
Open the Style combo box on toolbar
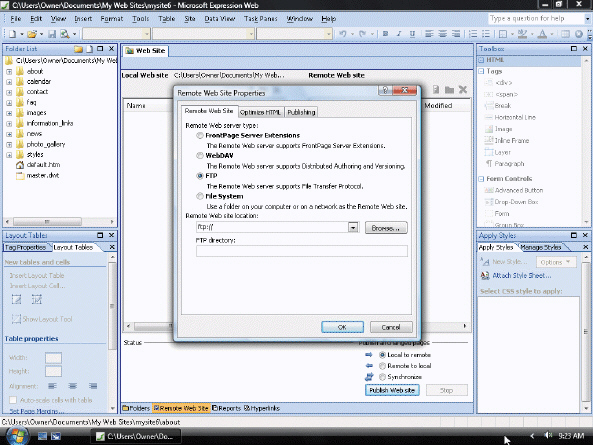(x=116, y=34)
